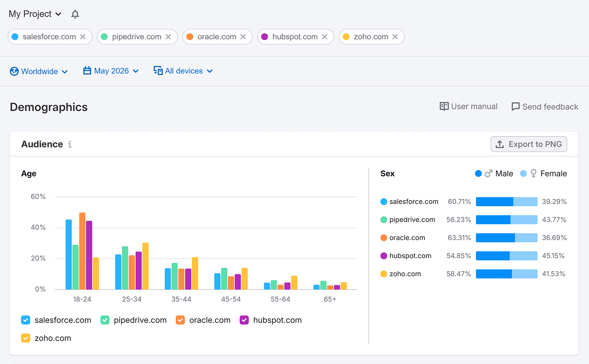
Task: Click the zoho.com bar in 25-34 group
Action: (145, 266)
